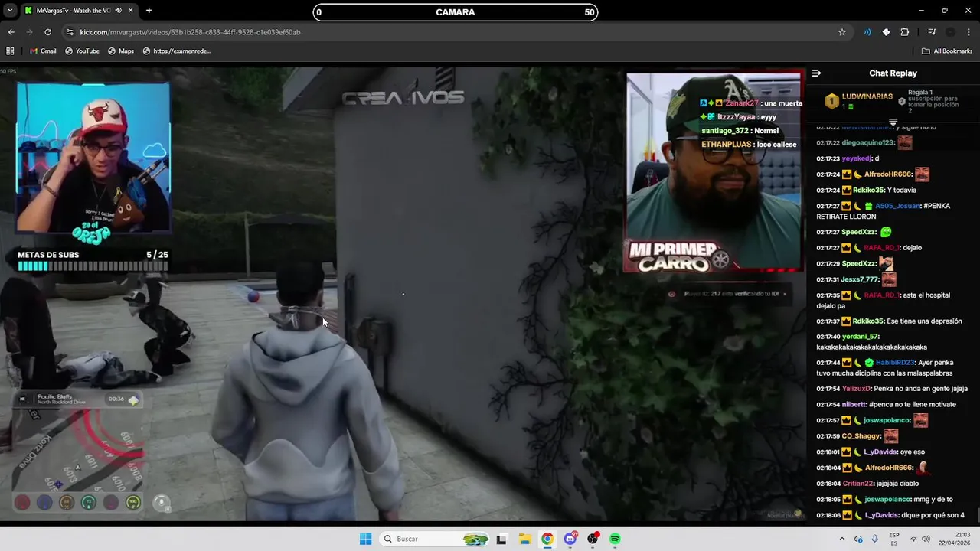Screen dimensions: 980x551
Task: Click username YalizuxD in chat
Action: click(x=856, y=389)
